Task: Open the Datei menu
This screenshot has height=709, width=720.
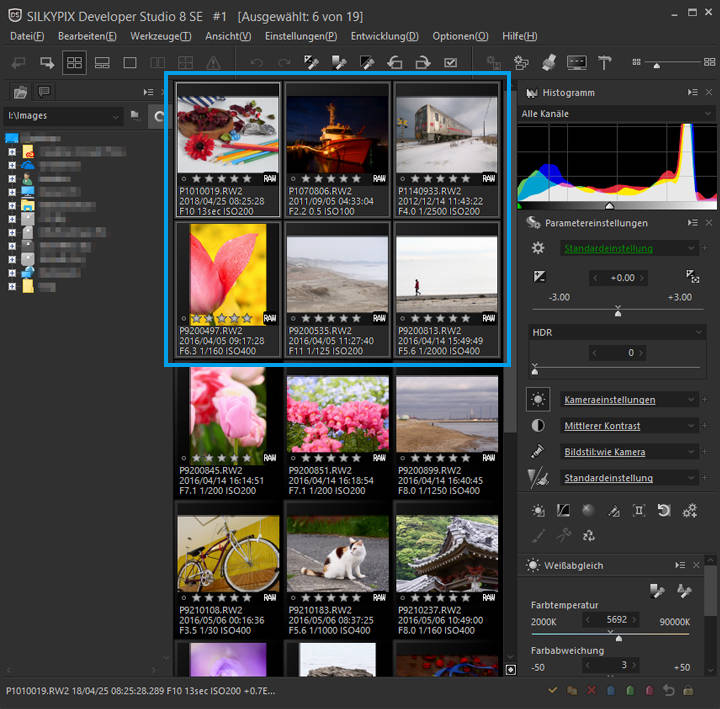Action: tap(27, 36)
